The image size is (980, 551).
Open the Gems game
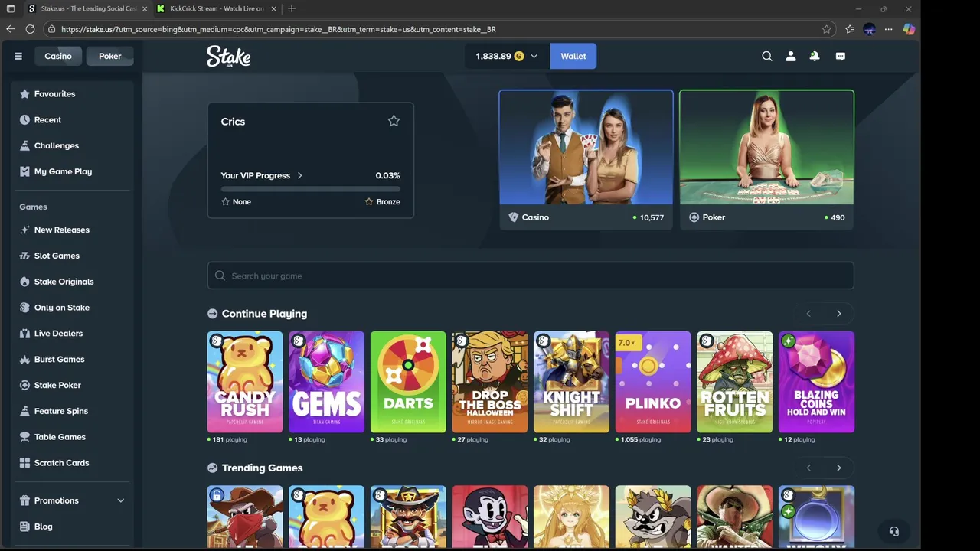[x=326, y=382]
